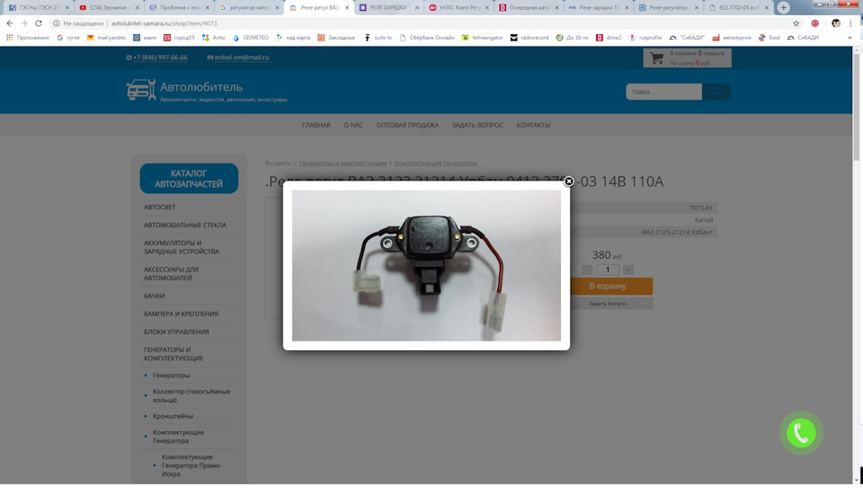
Task: Open the tehnavigator bookmark
Action: (483, 38)
